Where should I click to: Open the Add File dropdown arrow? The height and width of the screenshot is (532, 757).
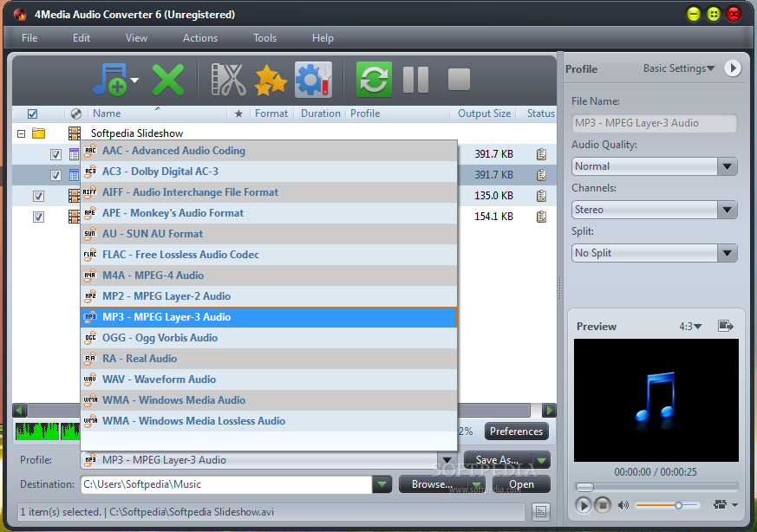pos(134,80)
